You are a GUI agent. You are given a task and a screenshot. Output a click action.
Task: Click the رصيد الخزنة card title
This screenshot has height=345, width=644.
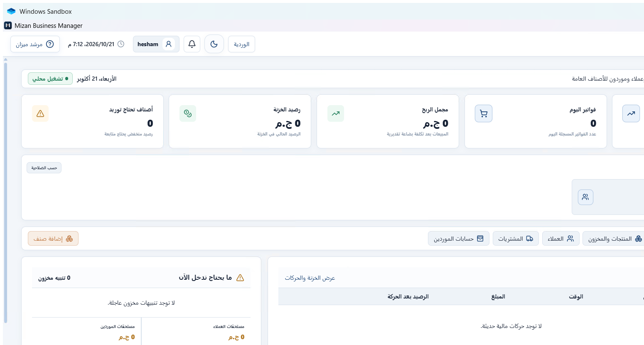(287, 110)
